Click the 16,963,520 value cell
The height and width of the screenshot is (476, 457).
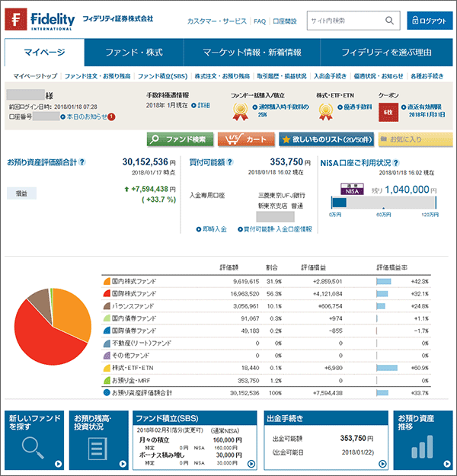click(x=244, y=294)
